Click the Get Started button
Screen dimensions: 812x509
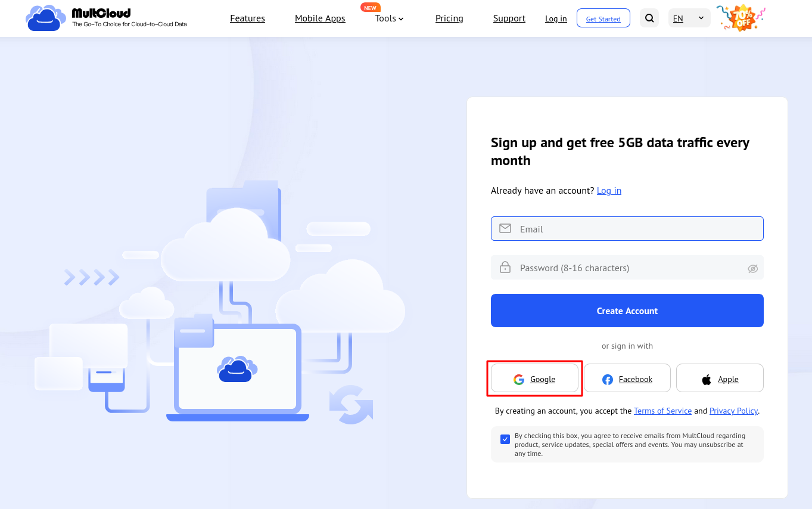[603, 18]
